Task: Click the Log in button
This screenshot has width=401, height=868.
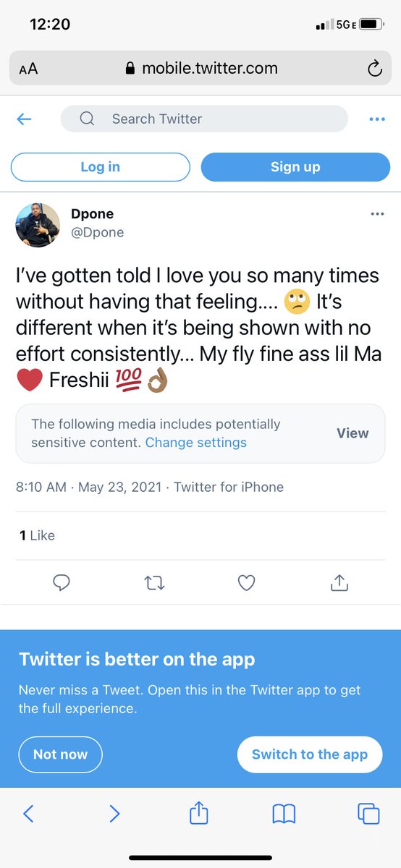Action: coord(101,167)
